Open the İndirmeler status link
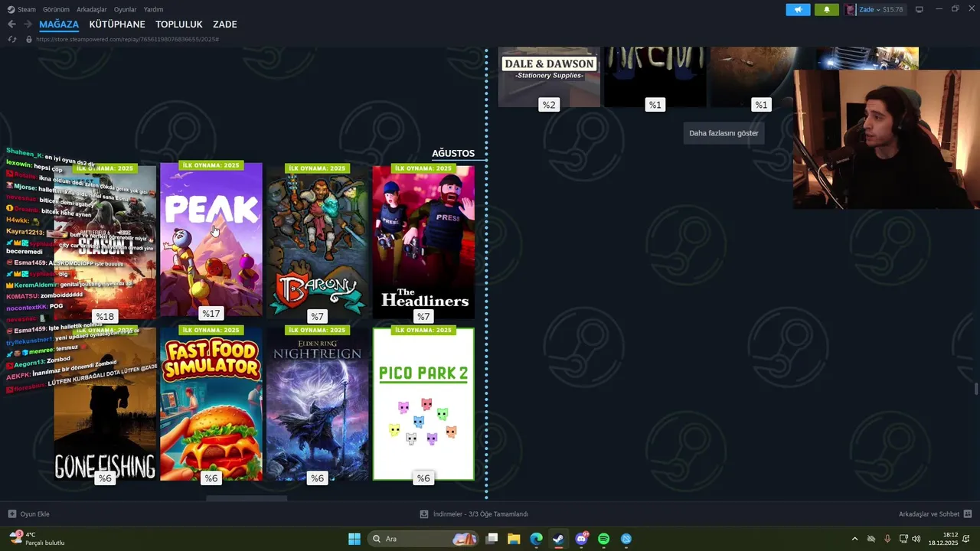The width and height of the screenshot is (980, 551). (481, 514)
